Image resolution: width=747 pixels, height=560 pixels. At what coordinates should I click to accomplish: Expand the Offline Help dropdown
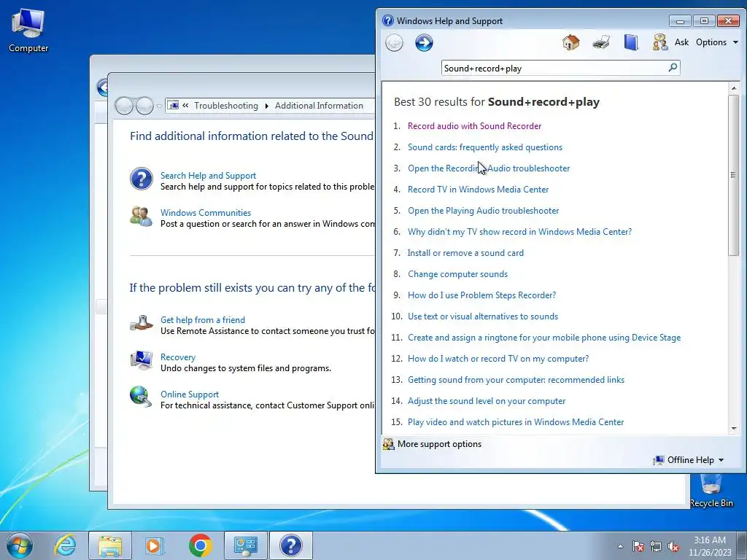[x=721, y=460]
